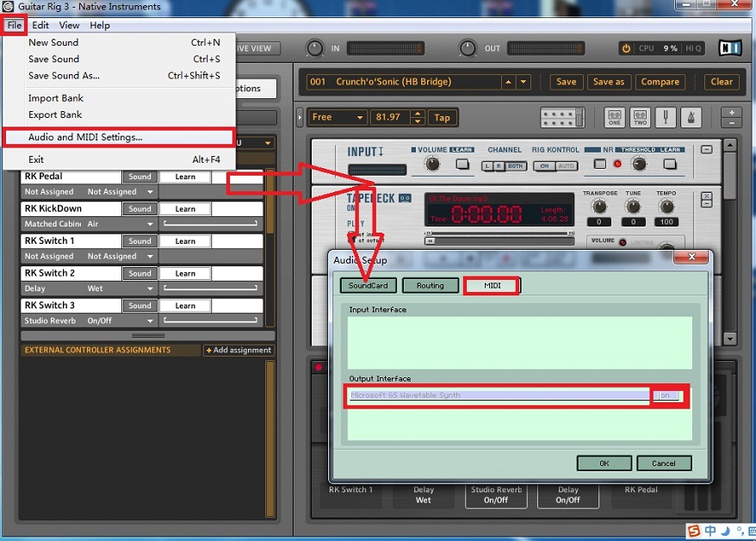Click the INPUT volume knob
The width and height of the screenshot is (756, 541).
(x=432, y=164)
